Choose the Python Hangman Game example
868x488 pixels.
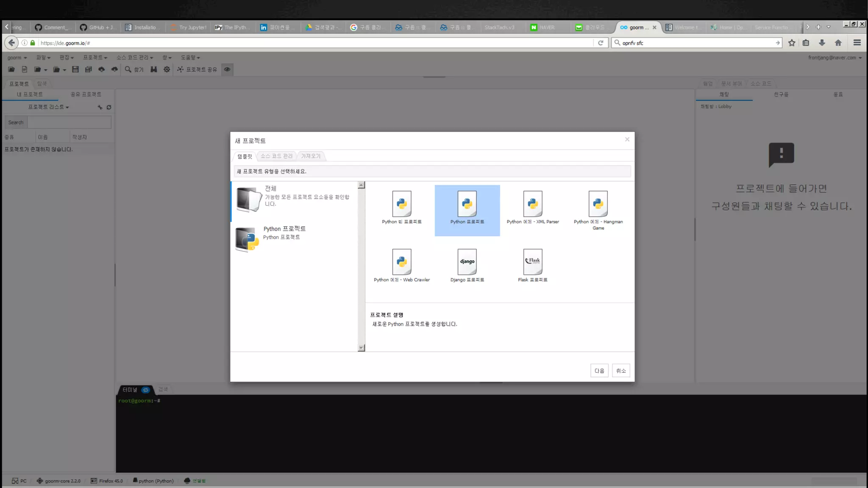[x=598, y=204]
